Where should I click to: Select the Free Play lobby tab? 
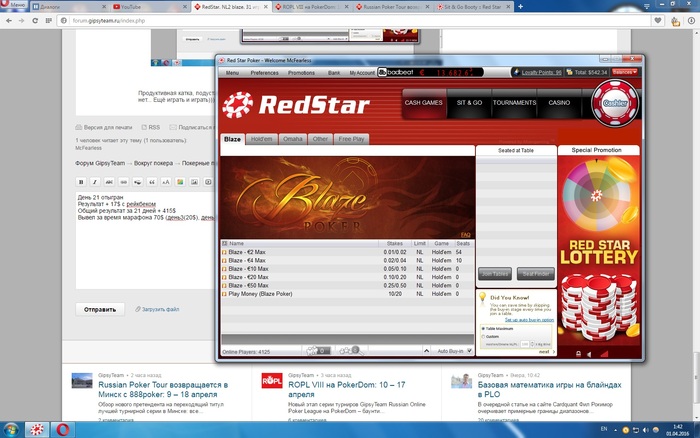pyautogui.click(x=351, y=139)
